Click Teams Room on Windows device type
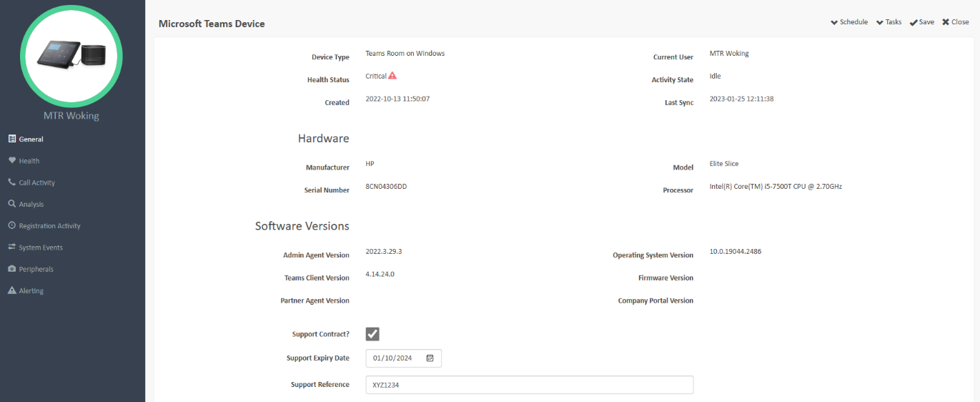The width and height of the screenshot is (980, 402). point(405,54)
